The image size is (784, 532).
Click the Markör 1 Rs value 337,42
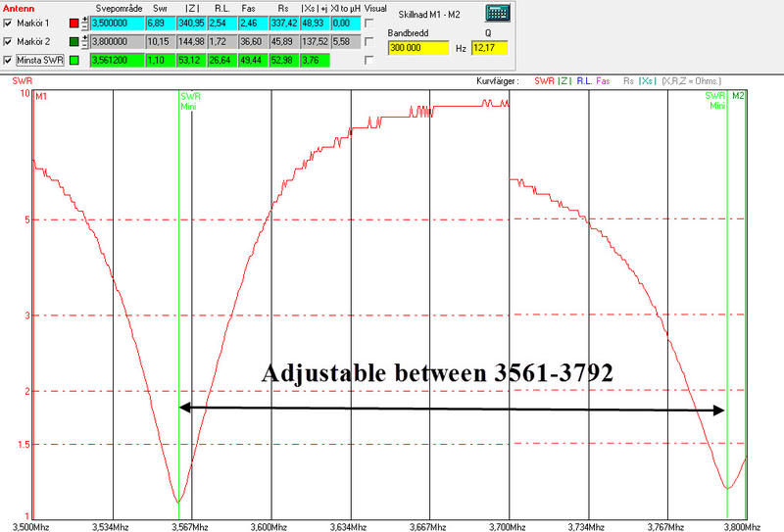284,23
